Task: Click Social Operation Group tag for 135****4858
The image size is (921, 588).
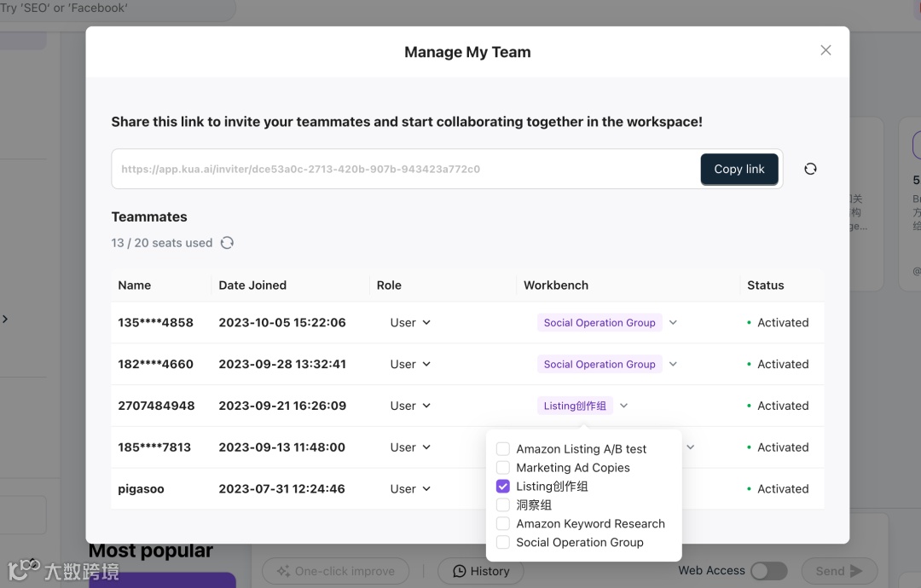Action: pos(600,323)
